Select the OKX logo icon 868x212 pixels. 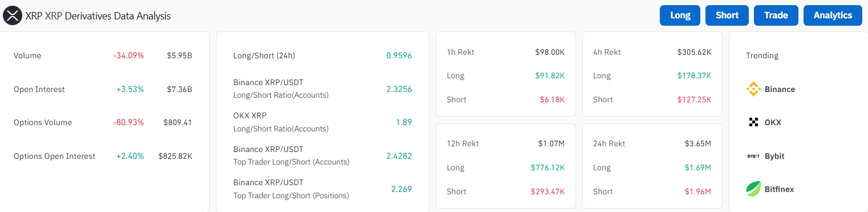coord(753,122)
